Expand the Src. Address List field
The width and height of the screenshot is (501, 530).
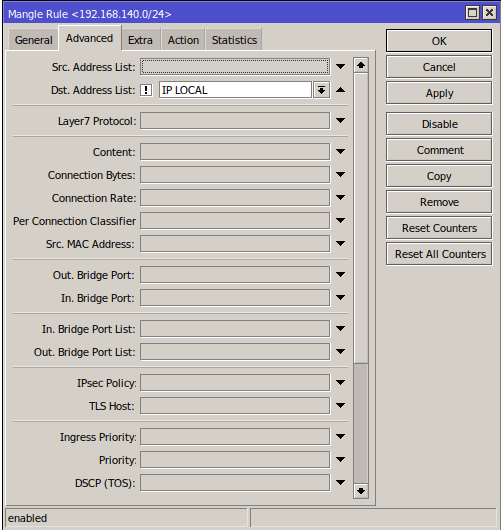(340, 67)
